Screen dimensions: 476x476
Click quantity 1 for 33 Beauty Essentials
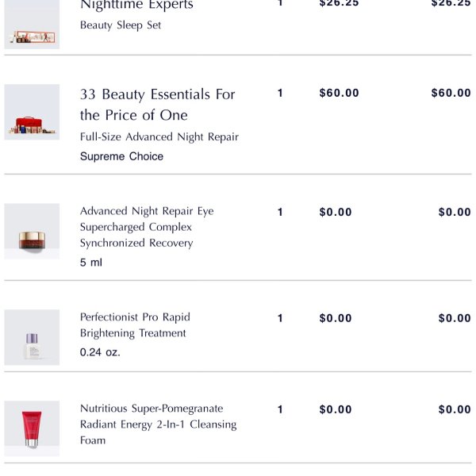pyautogui.click(x=280, y=93)
